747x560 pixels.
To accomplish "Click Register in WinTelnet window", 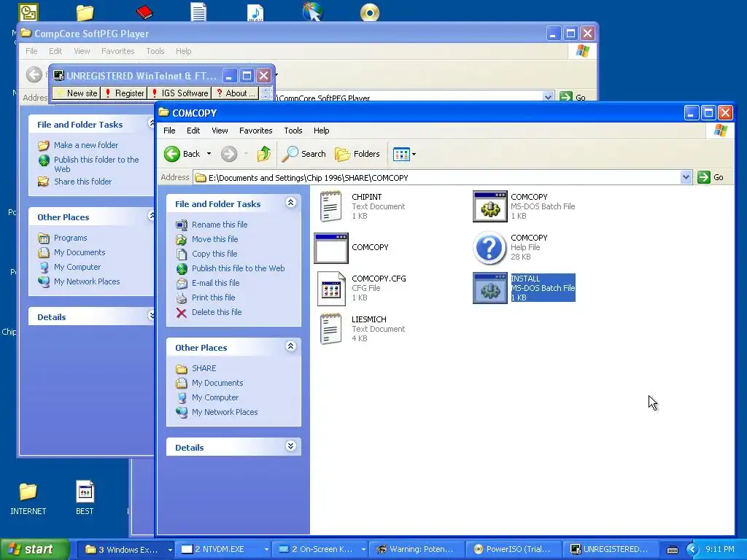I will pyautogui.click(x=124, y=93).
